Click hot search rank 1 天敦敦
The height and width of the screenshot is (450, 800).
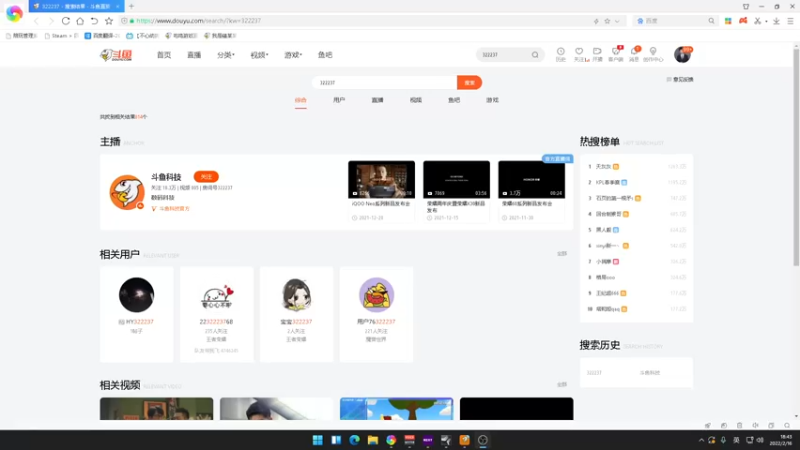pos(603,167)
